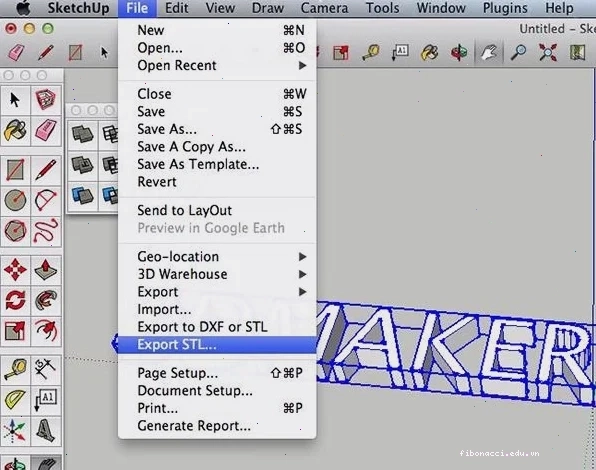
Task: Select the Orbit tool in top toolbar
Action: pyautogui.click(x=459, y=52)
